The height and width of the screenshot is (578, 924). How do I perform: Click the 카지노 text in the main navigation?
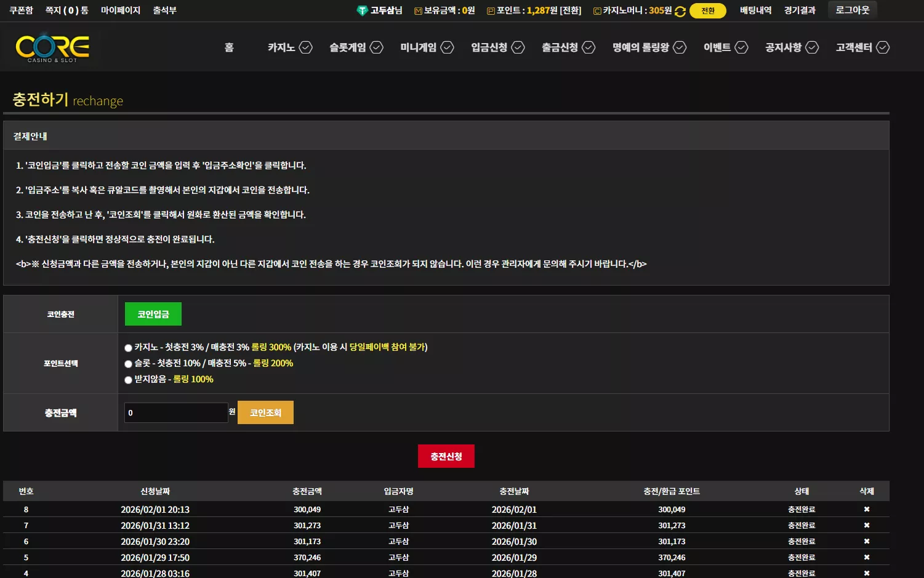click(281, 47)
